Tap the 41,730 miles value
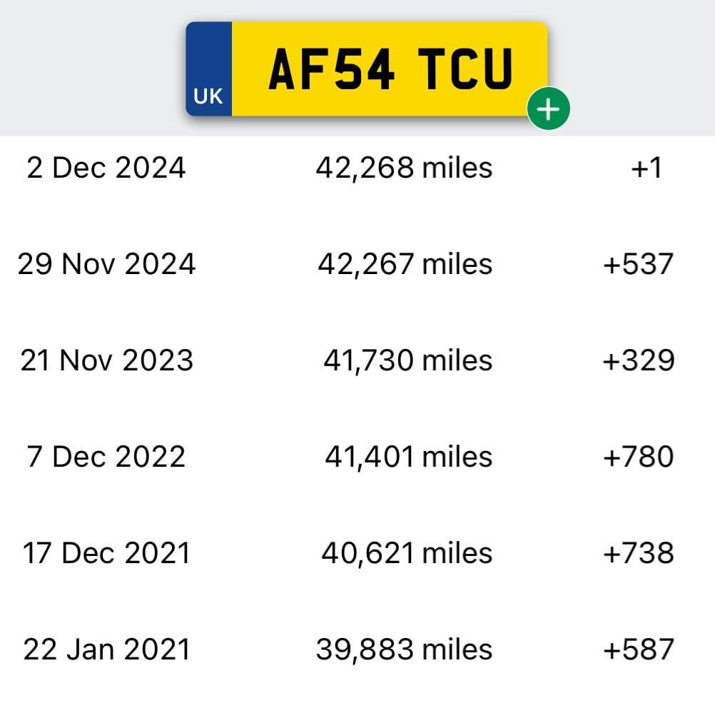 (407, 360)
